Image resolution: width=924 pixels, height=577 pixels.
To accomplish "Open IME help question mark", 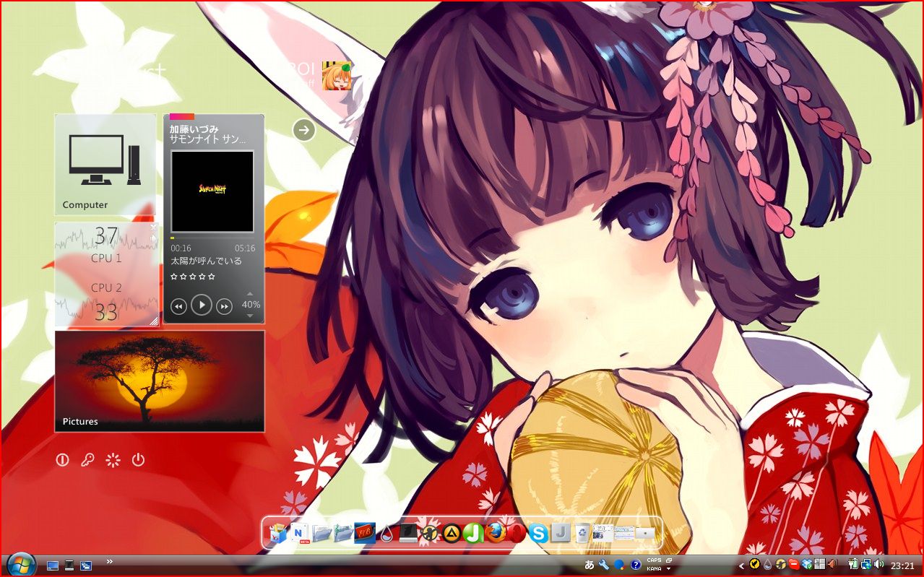I will click(636, 565).
